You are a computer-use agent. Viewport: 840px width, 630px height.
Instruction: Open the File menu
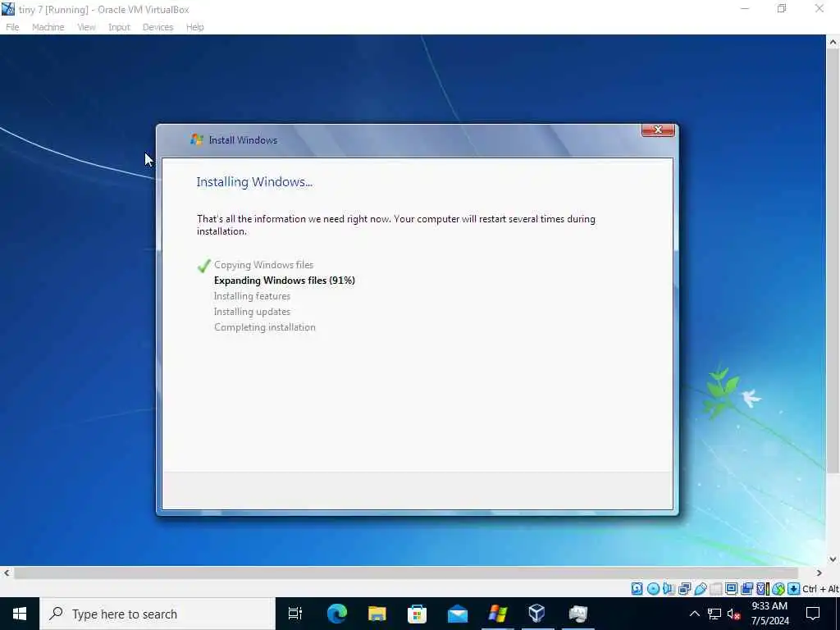12,27
